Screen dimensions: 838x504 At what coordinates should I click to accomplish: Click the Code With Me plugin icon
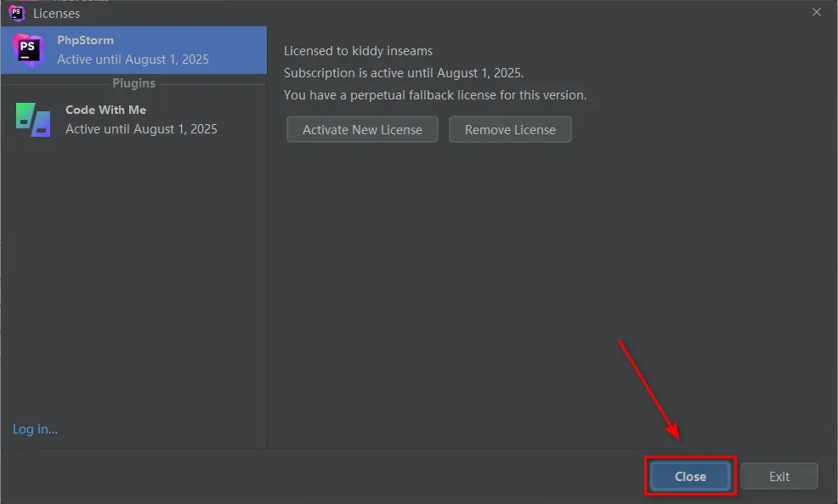point(33,120)
